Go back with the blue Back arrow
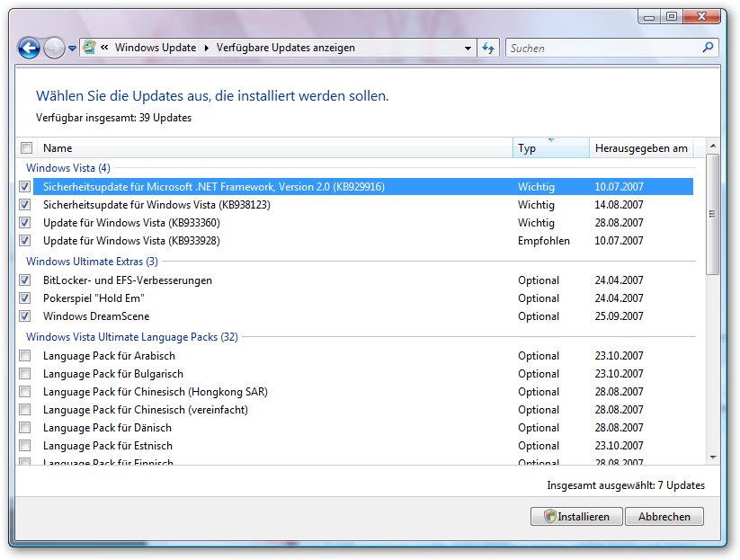Screen dimensions: 740x560 coord(29,49)
